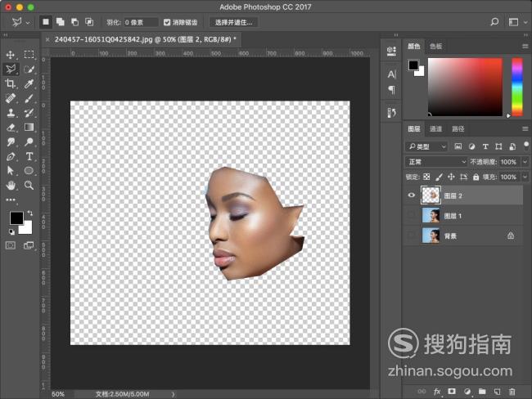
Task: Switch to the 色板 Swatches tab
Action: tap(435, 46)
